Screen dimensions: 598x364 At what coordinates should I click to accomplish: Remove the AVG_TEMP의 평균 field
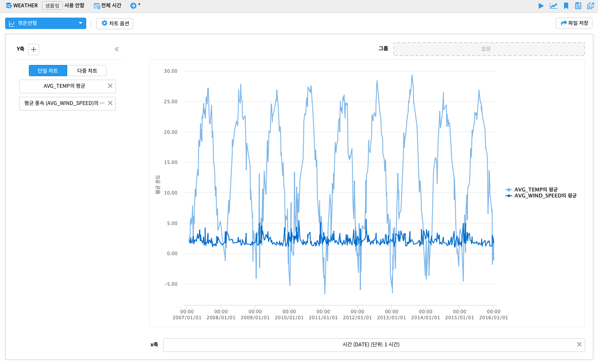[x=110, y=86]
